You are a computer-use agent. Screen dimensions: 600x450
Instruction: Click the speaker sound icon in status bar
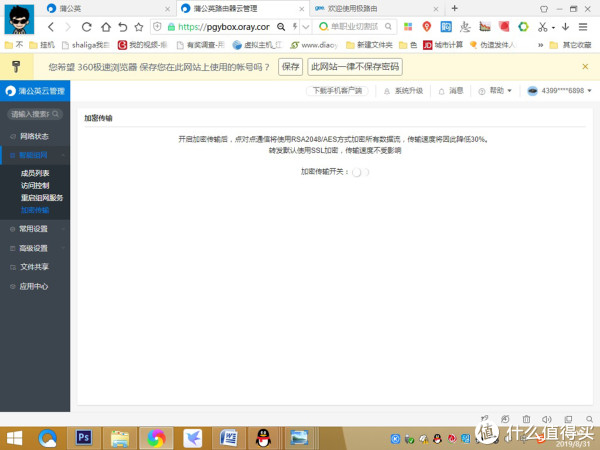click(547, 419)
